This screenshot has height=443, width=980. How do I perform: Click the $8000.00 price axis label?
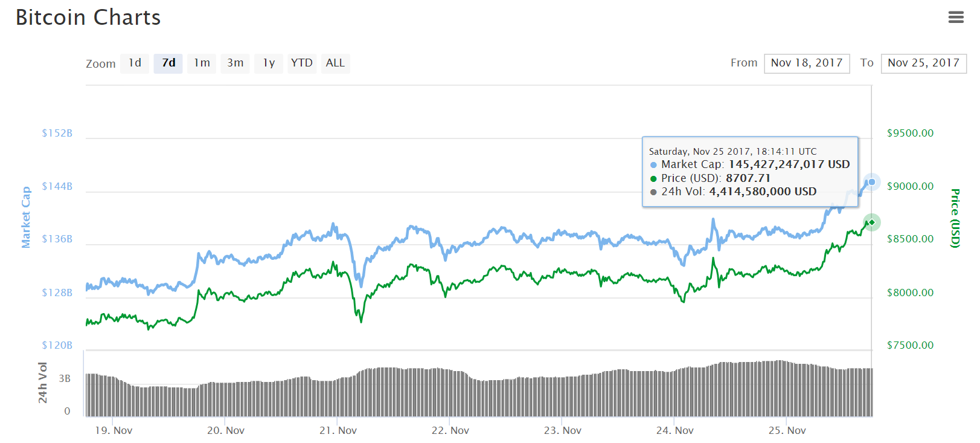(910, 293)
